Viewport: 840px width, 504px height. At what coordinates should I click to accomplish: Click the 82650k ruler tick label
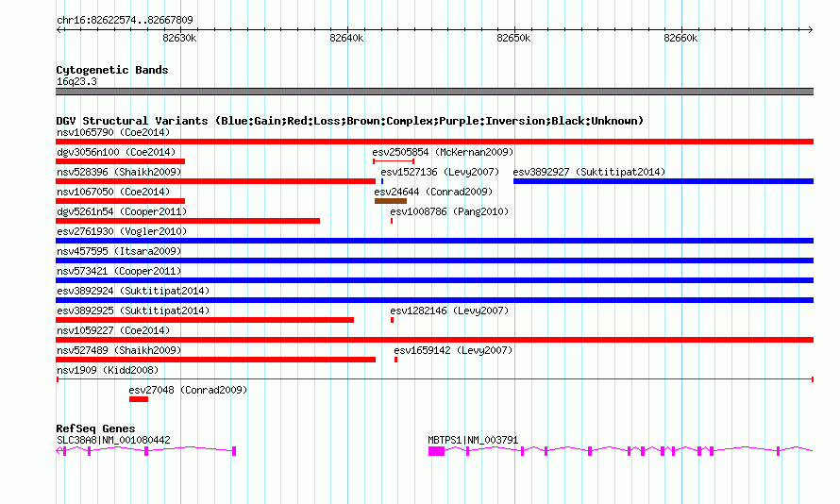pyautogui.click(x=513, y=38)
